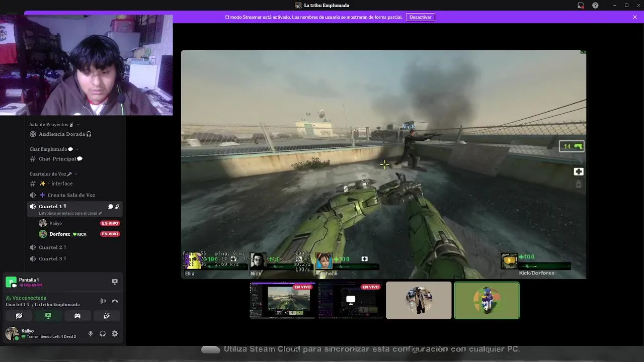
Task: Open User Settings gear icon
Action: (x=115, y=334)
